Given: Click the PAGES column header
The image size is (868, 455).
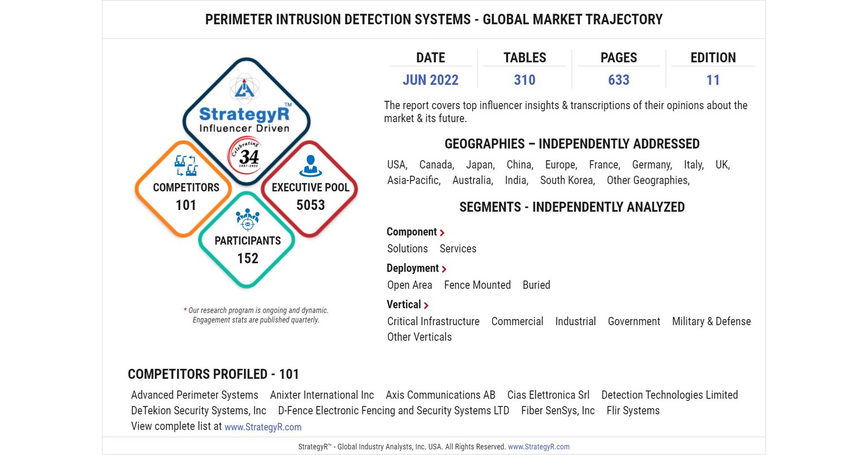Looking at the screenshot, I should tap(619, 58).
